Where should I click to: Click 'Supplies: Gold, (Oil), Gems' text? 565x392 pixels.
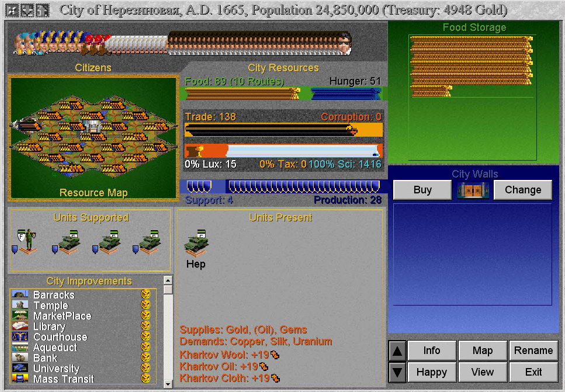[x=243, y=329]
